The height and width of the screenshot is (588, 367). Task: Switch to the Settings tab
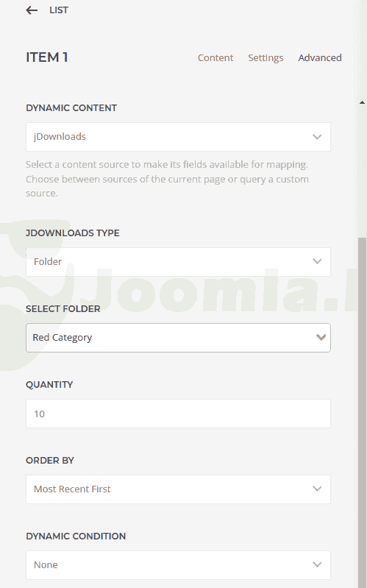(x=266, y=57)
